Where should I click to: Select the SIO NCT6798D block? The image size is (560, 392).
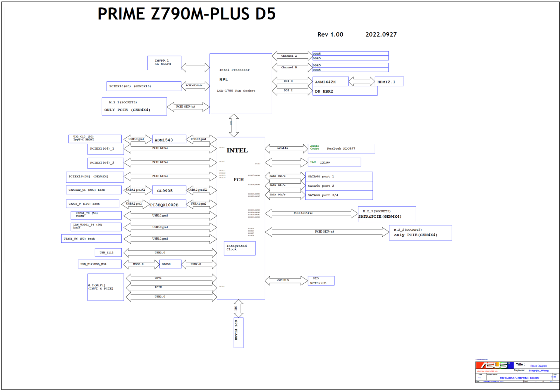pos(321,281)
